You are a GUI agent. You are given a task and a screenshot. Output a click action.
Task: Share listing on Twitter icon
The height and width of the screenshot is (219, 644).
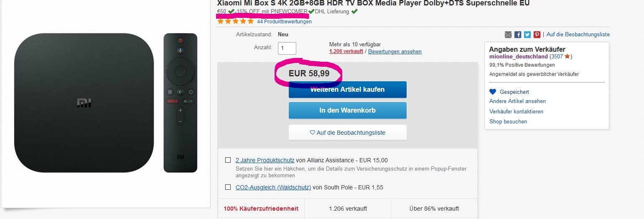click(x=527, y=35)
